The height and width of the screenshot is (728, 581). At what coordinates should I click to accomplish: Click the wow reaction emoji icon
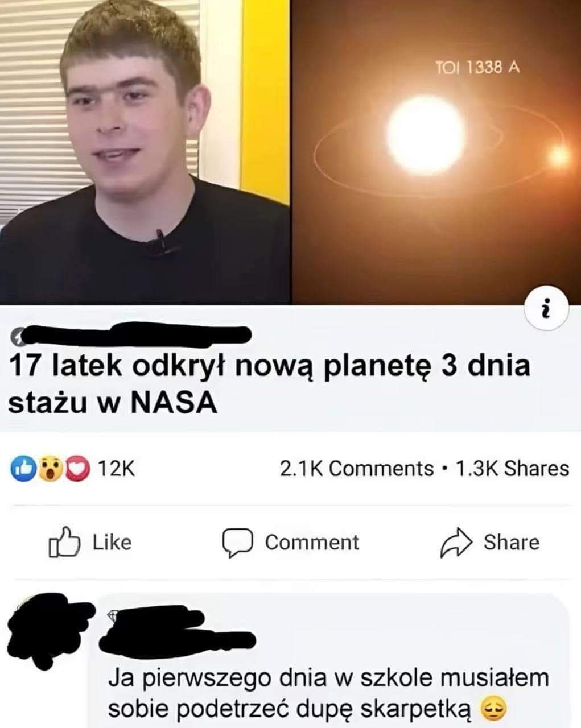(x=51, y=468)
